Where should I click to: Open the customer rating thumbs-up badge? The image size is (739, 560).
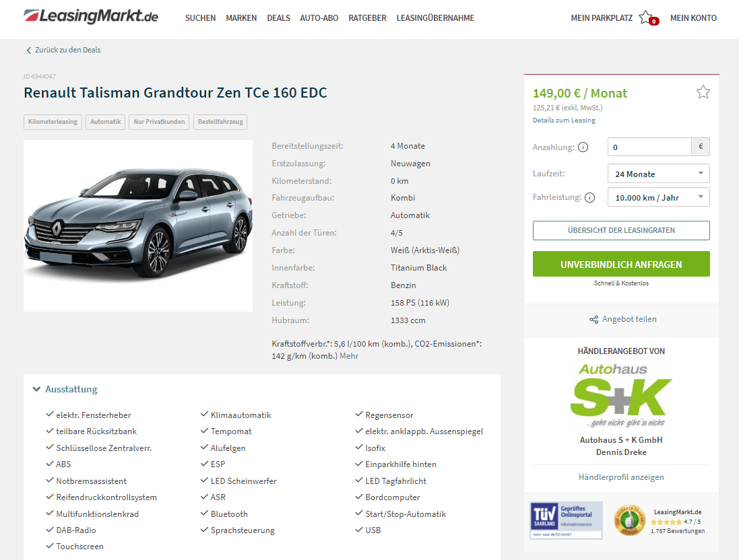pyautogui.click(x=629, y=520)
